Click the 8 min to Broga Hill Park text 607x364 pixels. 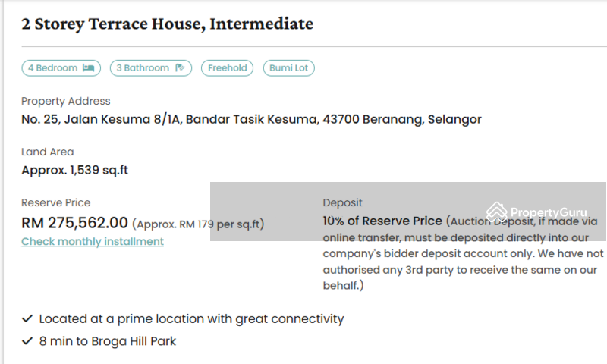[108, 341]
